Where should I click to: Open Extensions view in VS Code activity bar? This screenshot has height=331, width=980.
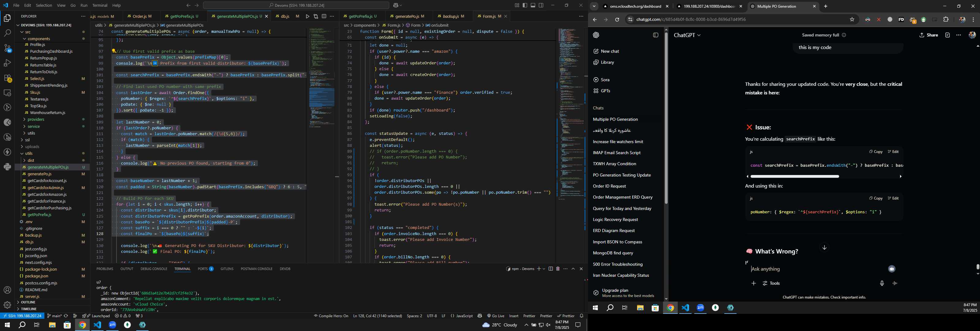[x=7, y=78]
